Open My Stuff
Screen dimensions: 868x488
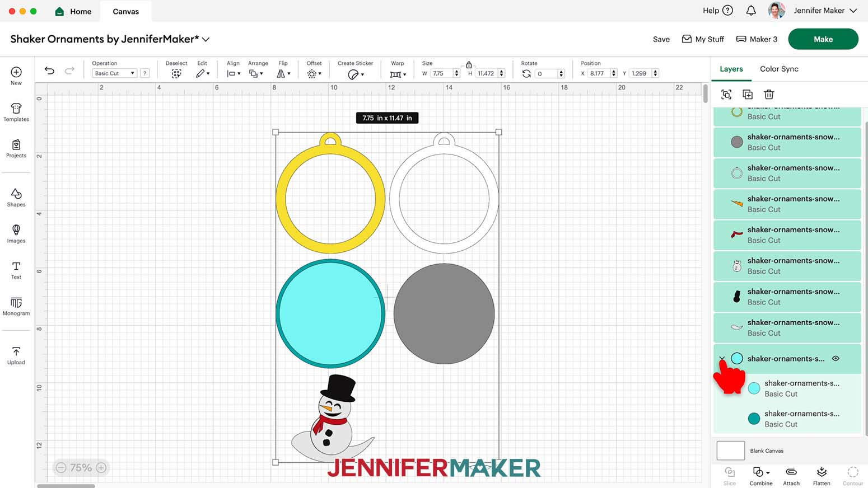(703, 39)
